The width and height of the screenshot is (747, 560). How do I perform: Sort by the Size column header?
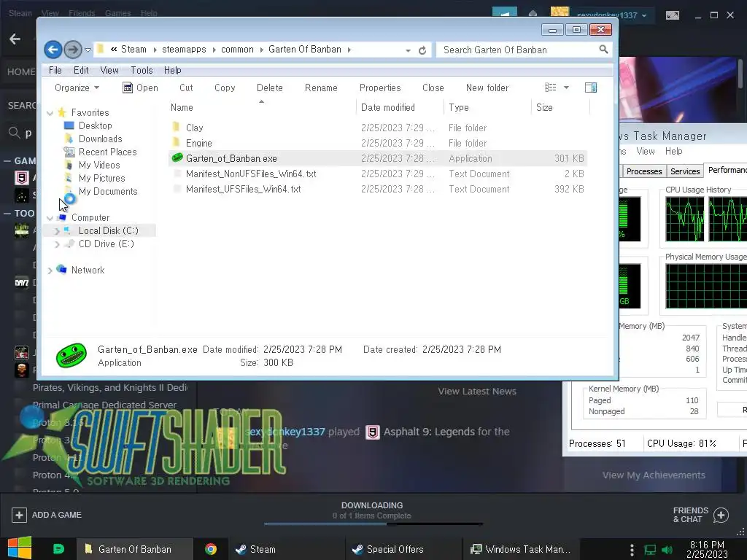click(x=544, y=108)
